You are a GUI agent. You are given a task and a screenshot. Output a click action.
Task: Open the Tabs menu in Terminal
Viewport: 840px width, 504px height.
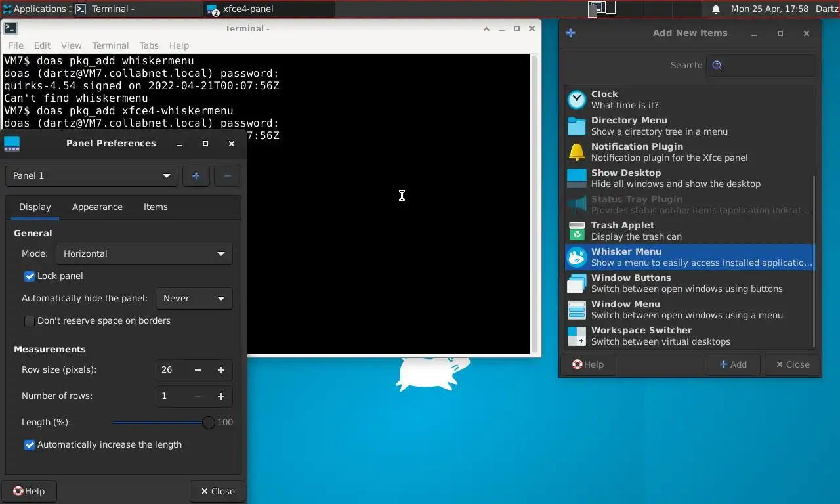(x=149, y=45)
